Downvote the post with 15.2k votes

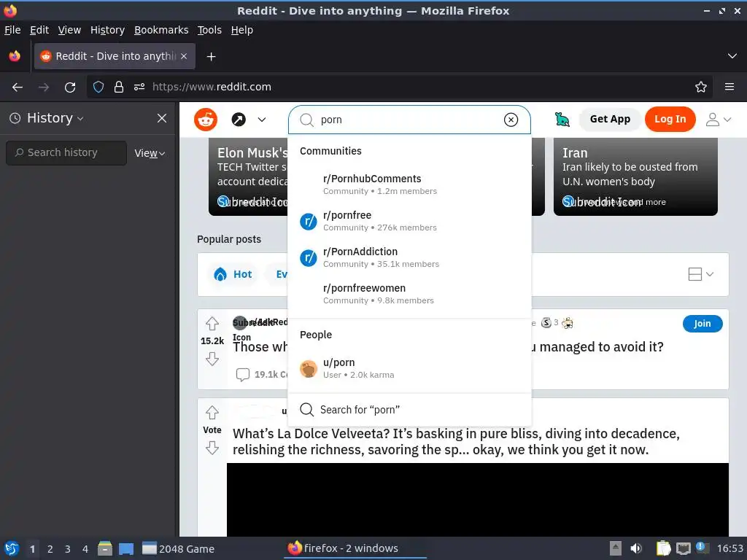click(212, 359)
